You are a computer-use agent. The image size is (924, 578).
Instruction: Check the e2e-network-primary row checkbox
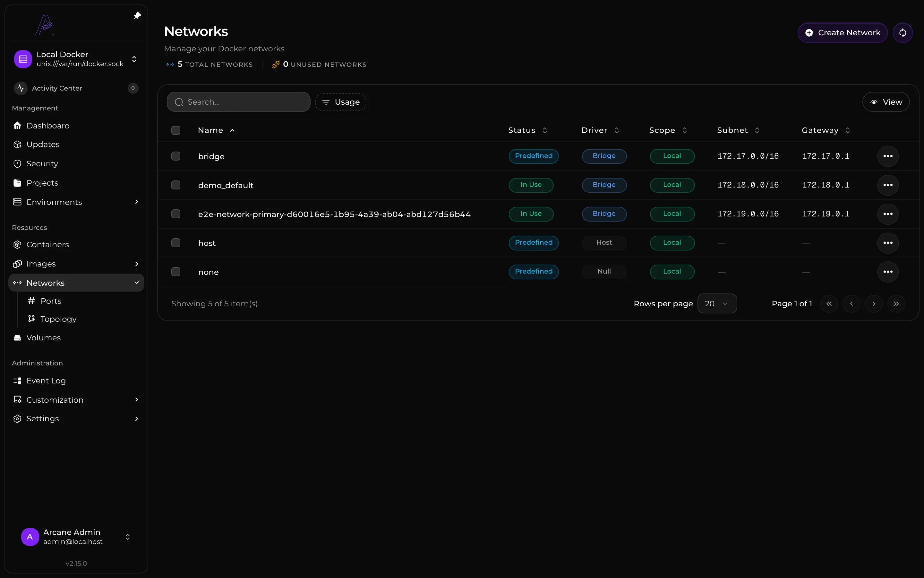(x=175, y=214)
